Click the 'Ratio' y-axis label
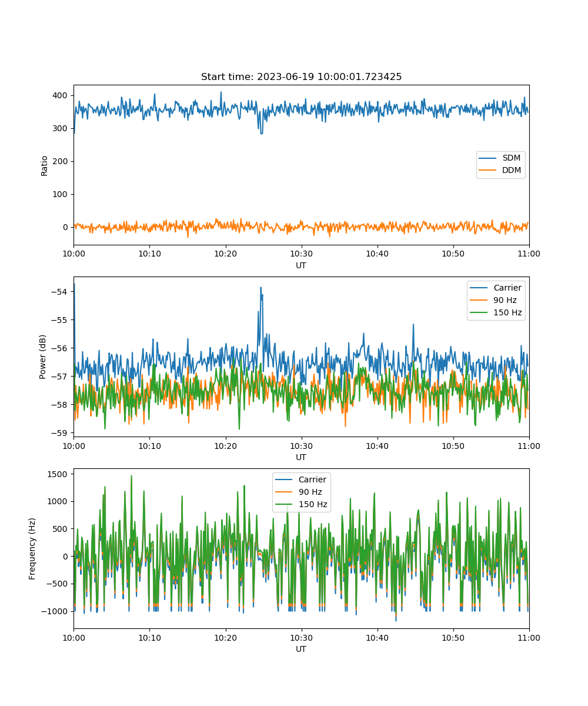 45,165
